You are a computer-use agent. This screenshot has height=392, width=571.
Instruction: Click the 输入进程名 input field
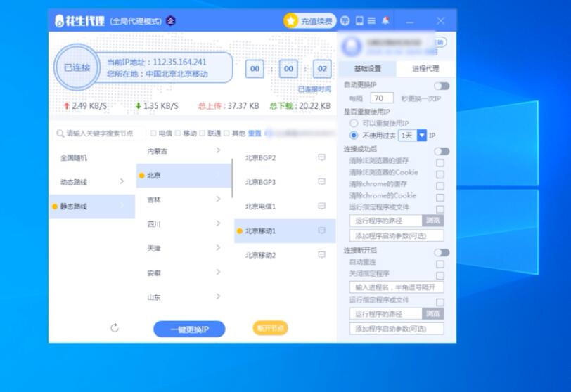click(397, 287)
